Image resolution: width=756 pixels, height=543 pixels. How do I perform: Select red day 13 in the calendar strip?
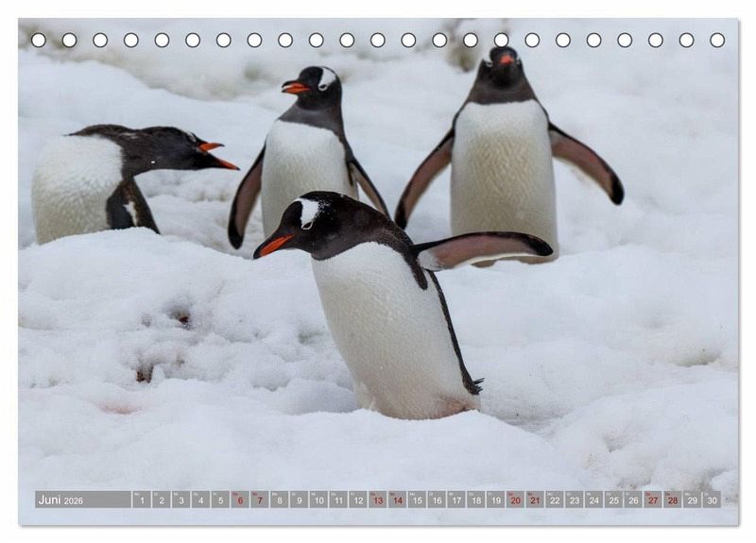pos(378,500)
